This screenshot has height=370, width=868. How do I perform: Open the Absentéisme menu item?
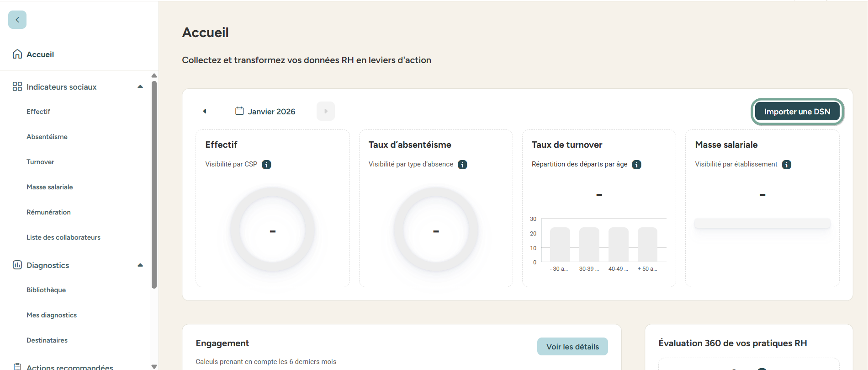47,137
